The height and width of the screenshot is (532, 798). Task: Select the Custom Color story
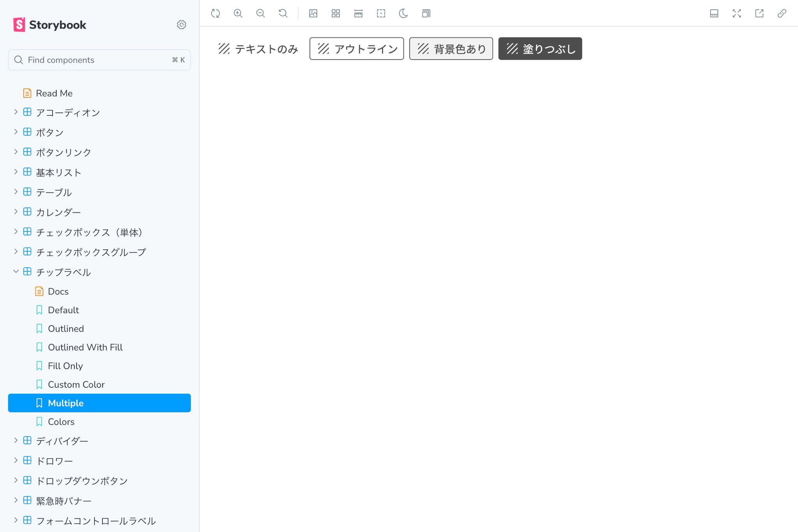76,384
